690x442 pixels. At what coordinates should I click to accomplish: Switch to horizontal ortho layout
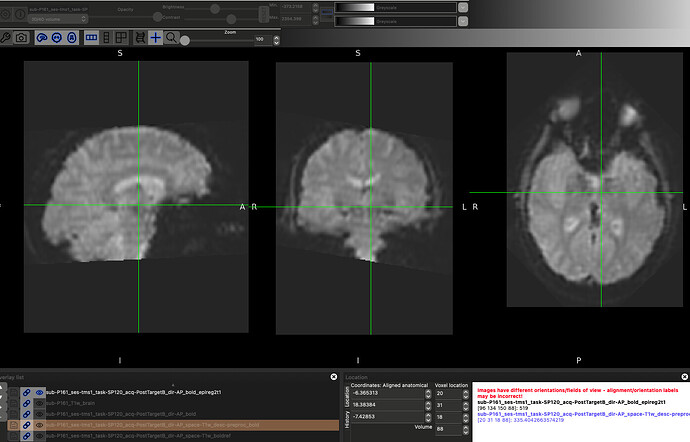click(91, 37)
